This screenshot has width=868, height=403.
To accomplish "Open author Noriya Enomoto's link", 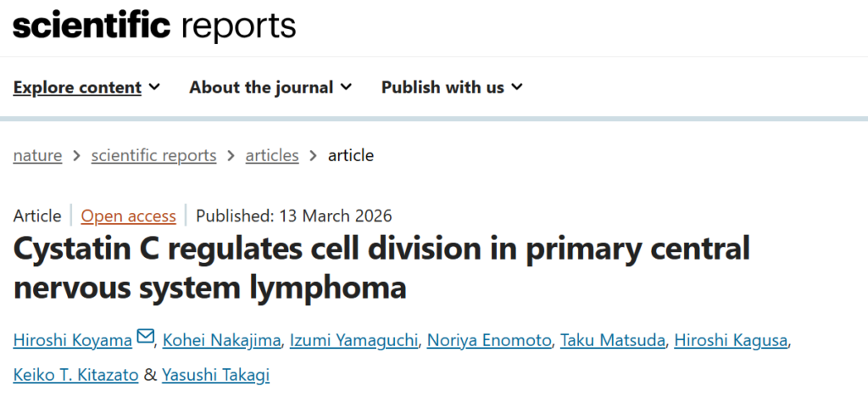I will (489, 340).
